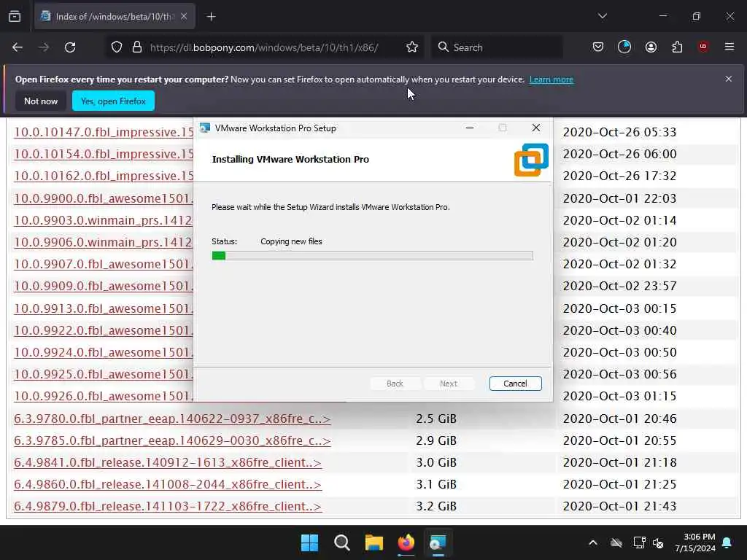Follow the Learn more link
The height and width of the screenshot is (560, 747).
click(x=551, y=79)
